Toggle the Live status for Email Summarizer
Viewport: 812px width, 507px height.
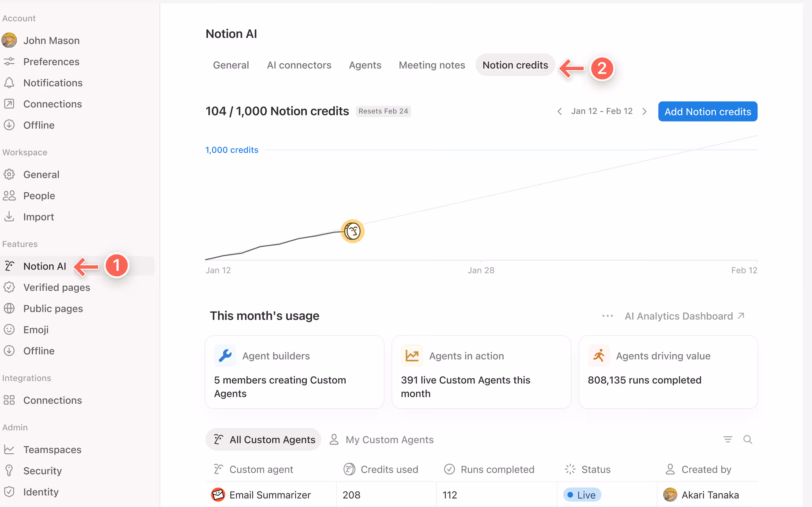pyautogui.click(x=581, y=495)
